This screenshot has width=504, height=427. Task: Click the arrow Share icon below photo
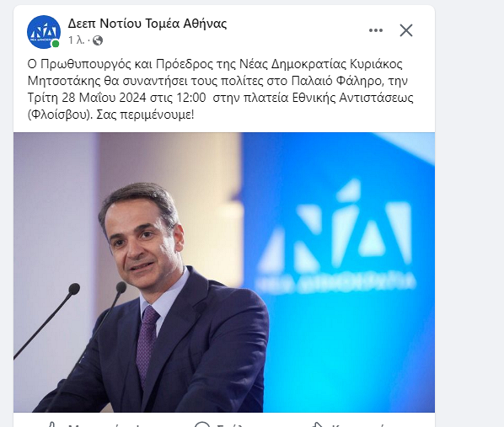coord(318,424)
